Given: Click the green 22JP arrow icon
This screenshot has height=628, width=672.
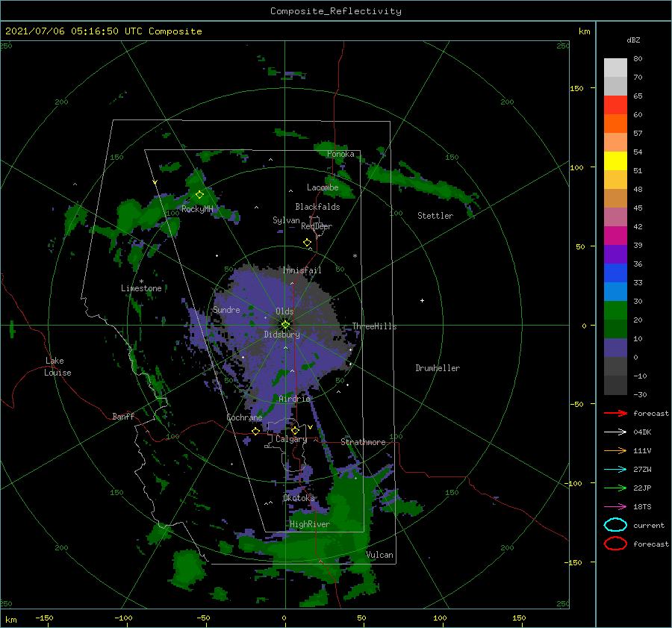Looking at the screenshot, I should coord(615,488).
